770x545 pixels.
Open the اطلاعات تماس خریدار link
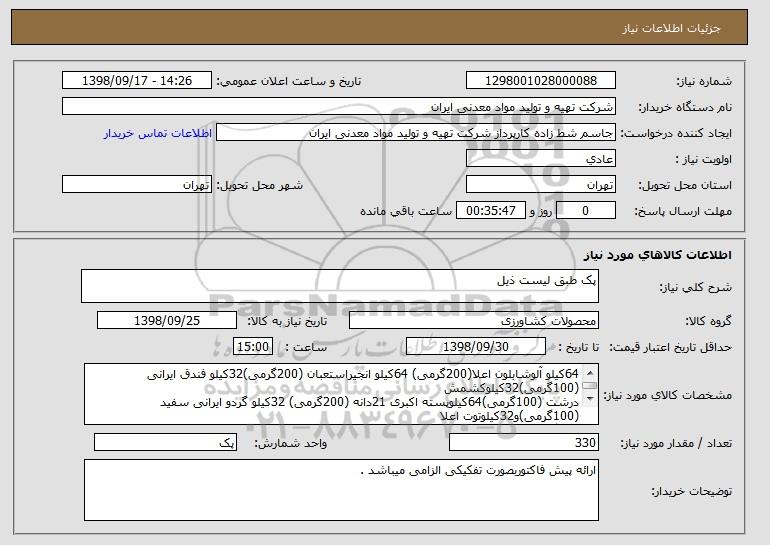tap(158, 133)
